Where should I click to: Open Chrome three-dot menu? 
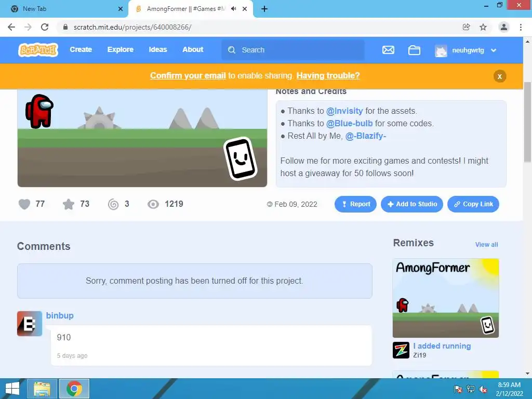[521, 27]
